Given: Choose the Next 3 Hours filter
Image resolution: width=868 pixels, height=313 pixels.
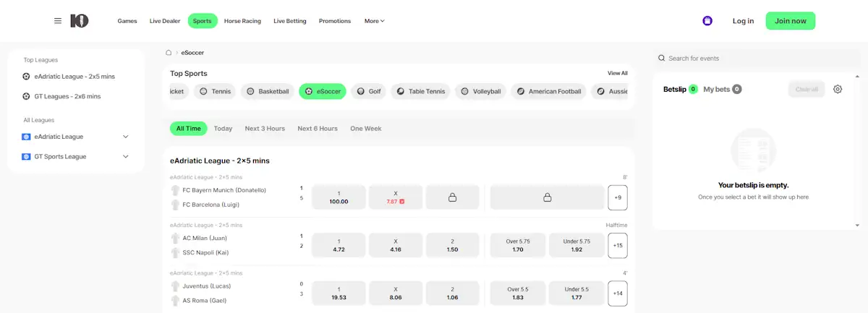Looking at the screenshot, I should tap(265, 129).
